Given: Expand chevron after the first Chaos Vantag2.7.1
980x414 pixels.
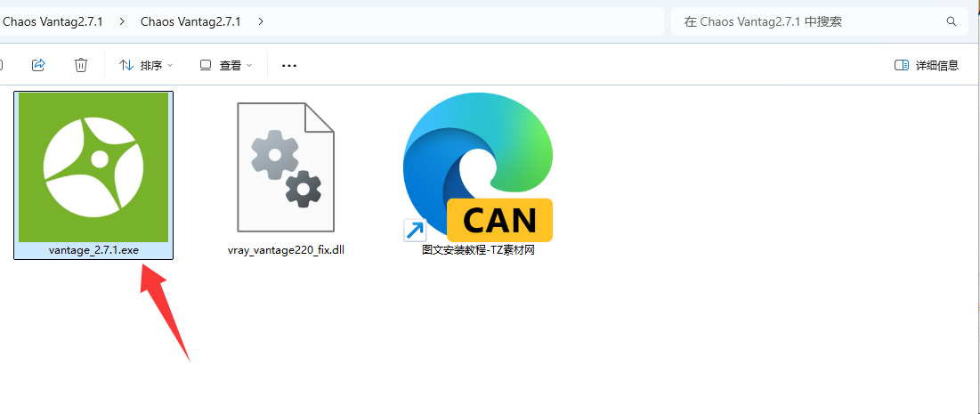Looking at the screenshot, I should 122,21.
